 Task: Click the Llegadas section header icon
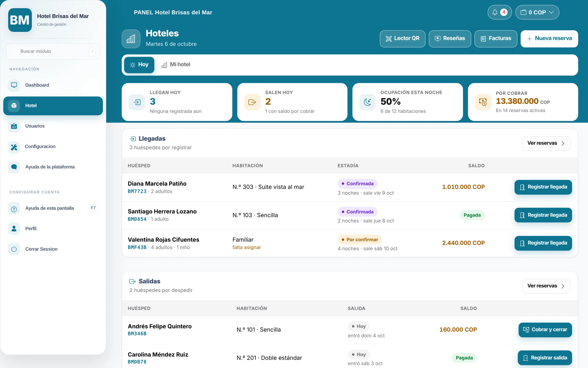pos(133,139)
